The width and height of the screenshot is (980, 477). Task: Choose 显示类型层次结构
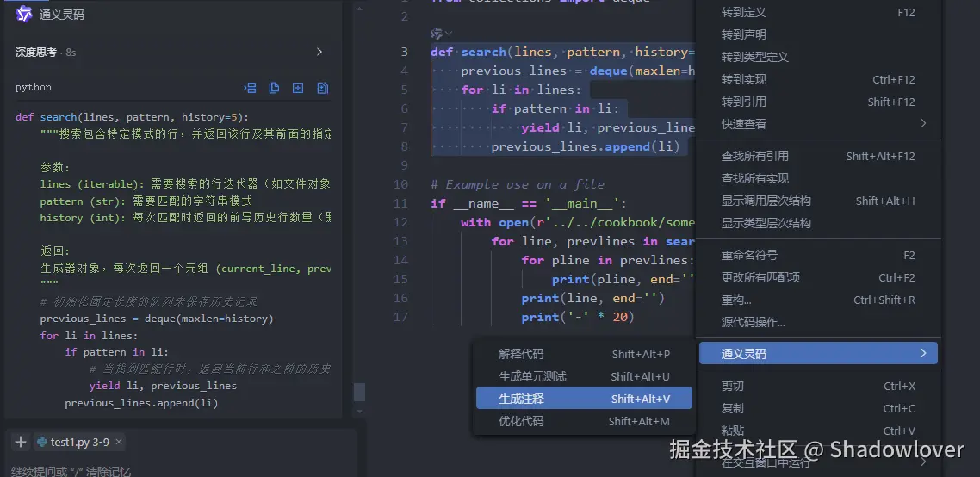[817, 223]
